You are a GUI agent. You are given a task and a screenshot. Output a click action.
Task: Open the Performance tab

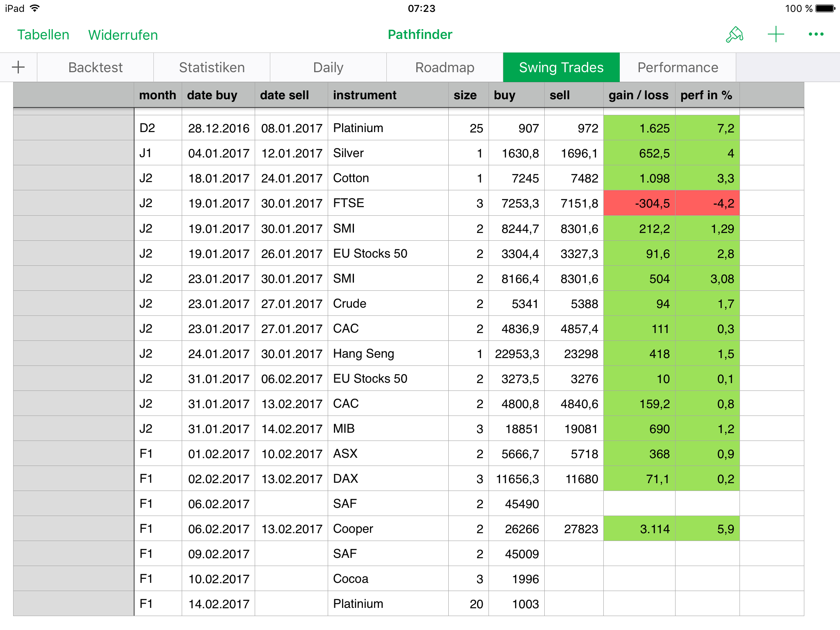tap(678, 67)
